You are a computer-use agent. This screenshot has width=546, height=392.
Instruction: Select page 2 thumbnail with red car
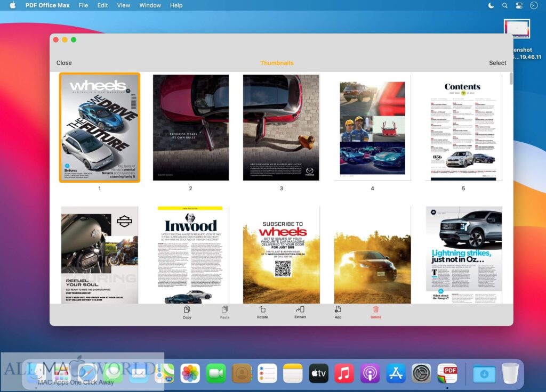pyautogui.click(x=191, y=128)
